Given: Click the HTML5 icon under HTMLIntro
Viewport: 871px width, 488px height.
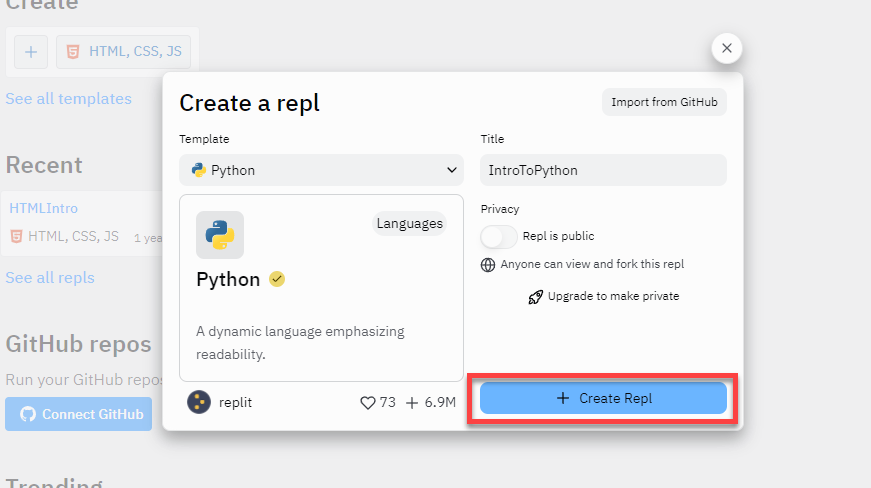Looking at the screenshot, I should click(x=16, y=237).
